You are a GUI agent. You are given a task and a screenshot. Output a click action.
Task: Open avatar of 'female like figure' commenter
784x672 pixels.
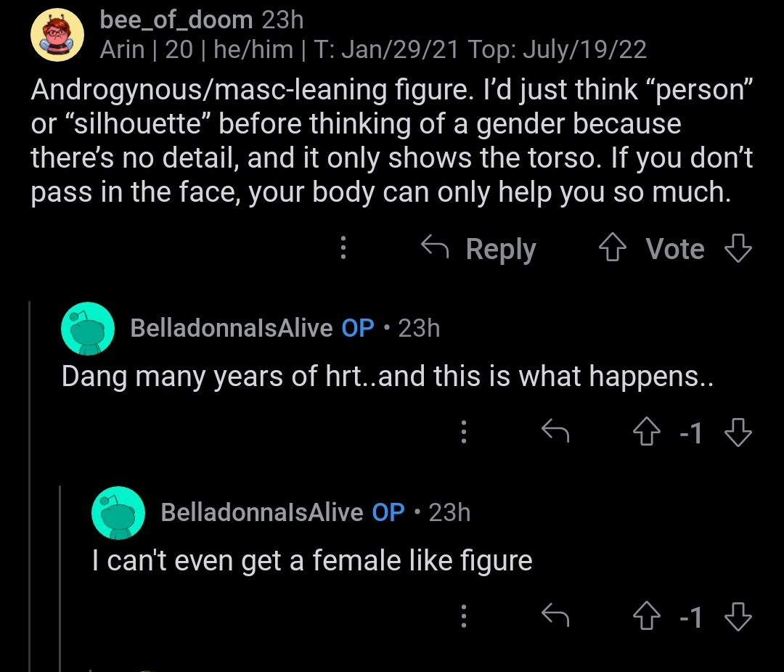point(118,513)
